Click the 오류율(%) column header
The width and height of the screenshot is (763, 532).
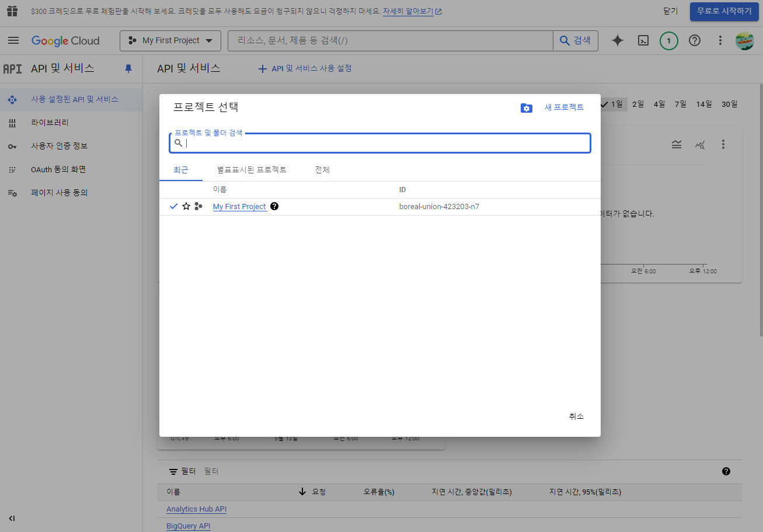(x=379, y=492)
